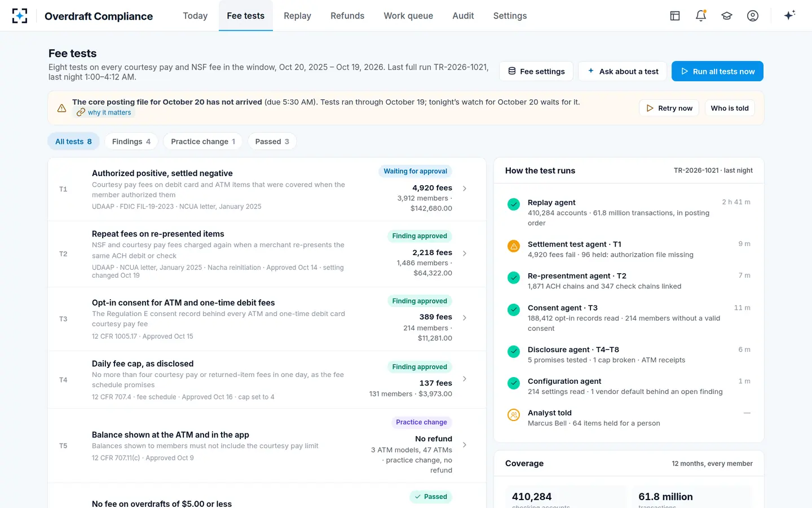Select the Fee tests tab
The width and height of the screenshot is (812, 508).
tap(246, 16)
